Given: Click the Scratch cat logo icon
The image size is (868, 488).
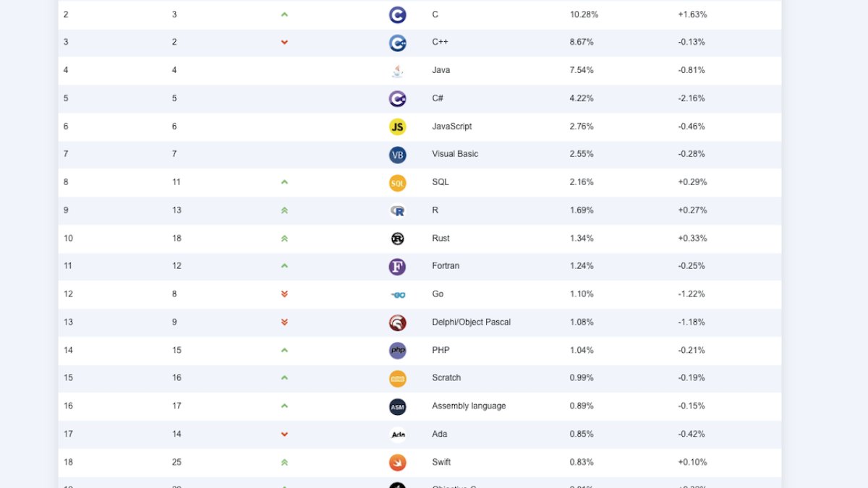Looking at the screenshot, I should [x=397, y=379].
